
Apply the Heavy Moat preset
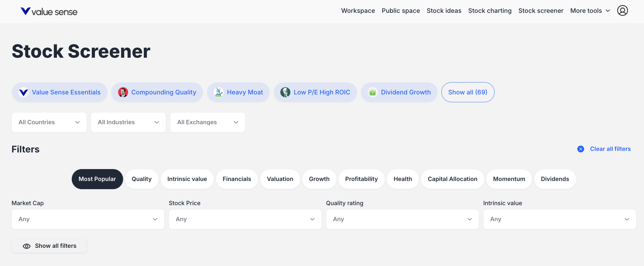tap(238, 92)
